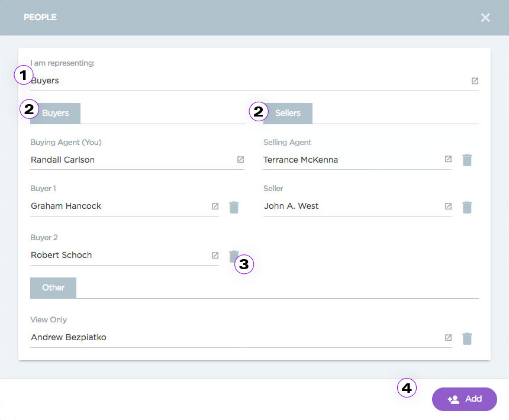This screenshot has width=509, height=420.
Task: Open Graham Hancock's external link icon
Action: pos(215,206)
